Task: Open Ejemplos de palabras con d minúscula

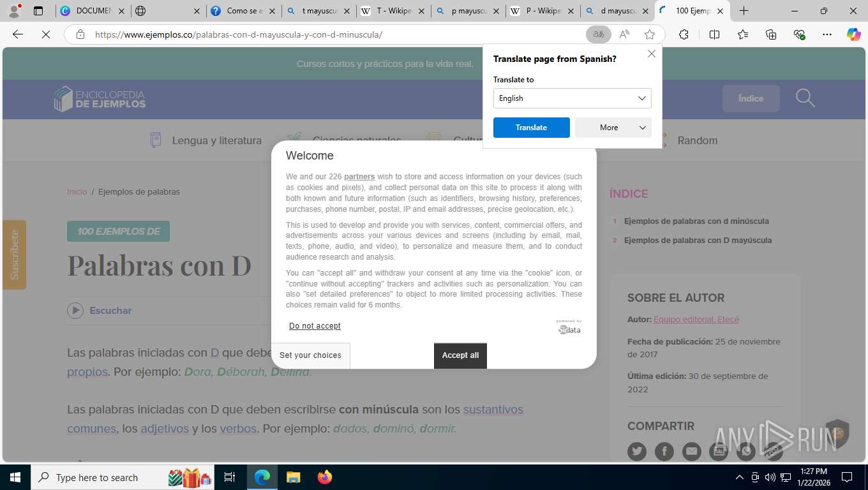Action: pyautogui.click(x=696, y=221)
